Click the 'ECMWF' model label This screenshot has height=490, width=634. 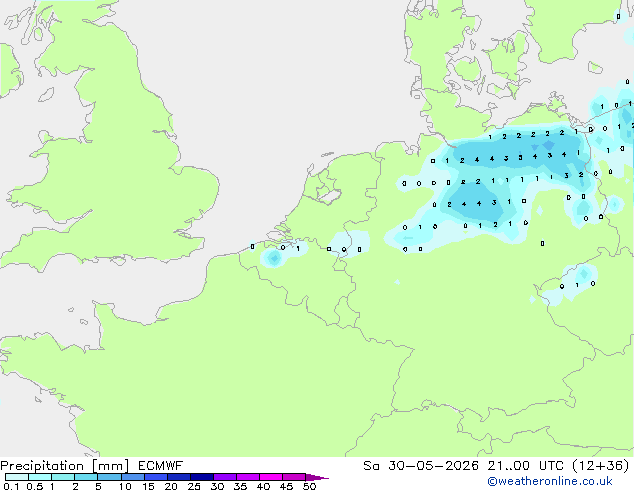pyautogui.click(x=161, y=466)
